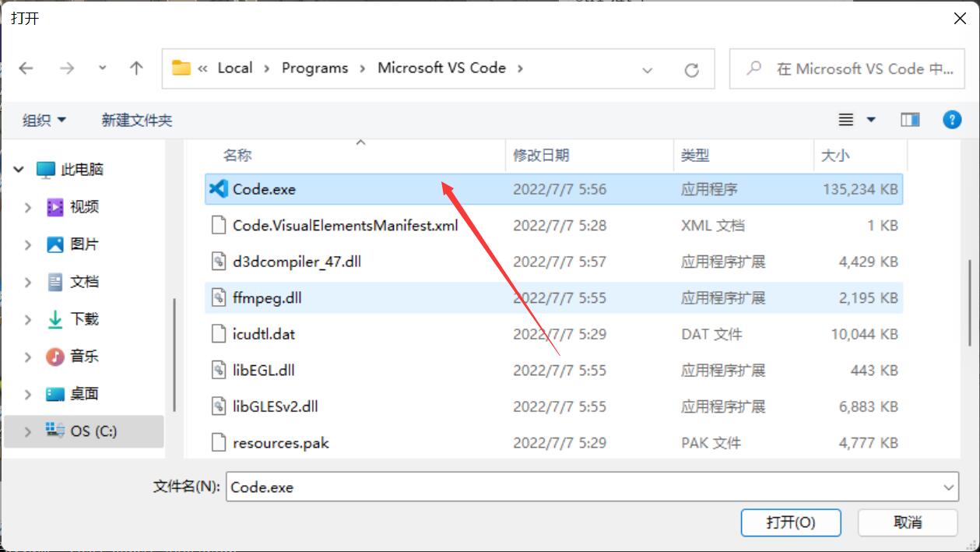The height and width of the screenshot is (552, 980).
Task: Click the 打开(O) button
Action: click(x=790, y=522)
